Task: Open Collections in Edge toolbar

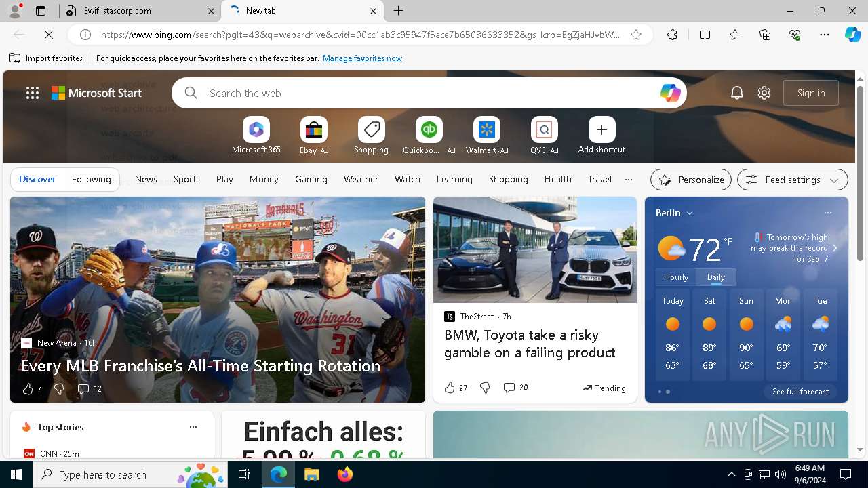Action: pos(765,35)
